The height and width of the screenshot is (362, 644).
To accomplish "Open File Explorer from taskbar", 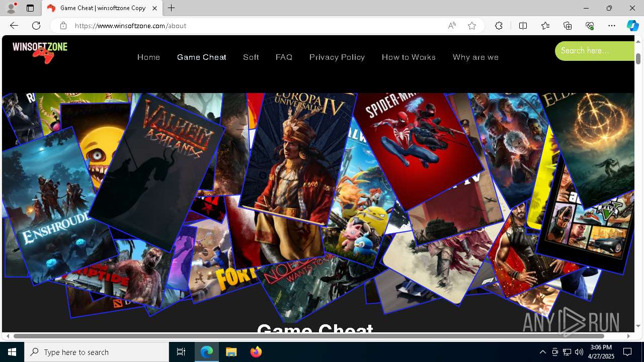I will 231,352.
